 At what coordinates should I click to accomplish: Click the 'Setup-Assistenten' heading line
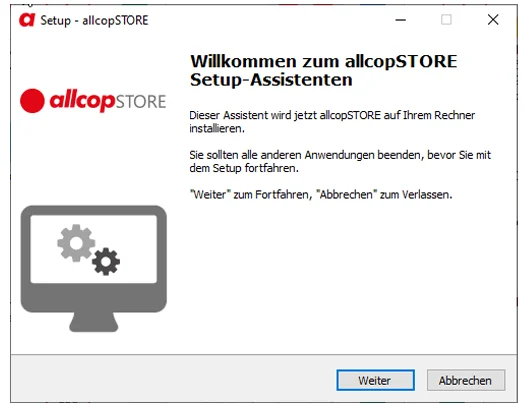click(271, 80)
